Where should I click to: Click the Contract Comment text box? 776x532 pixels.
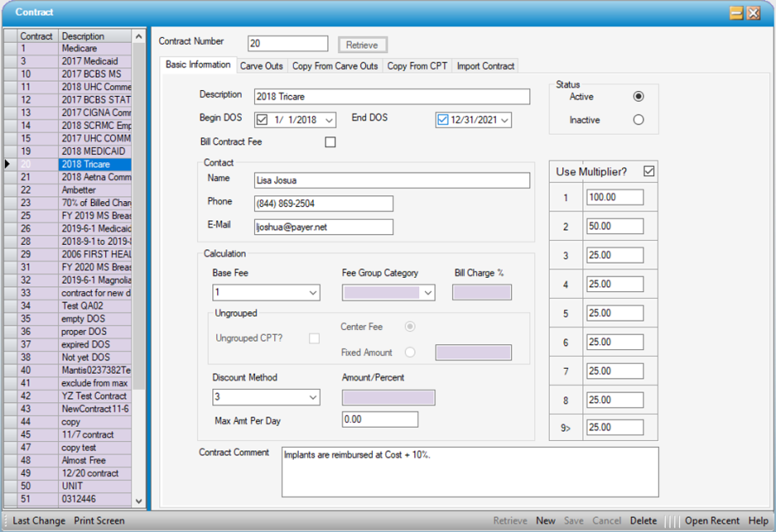tap(470, 471)
